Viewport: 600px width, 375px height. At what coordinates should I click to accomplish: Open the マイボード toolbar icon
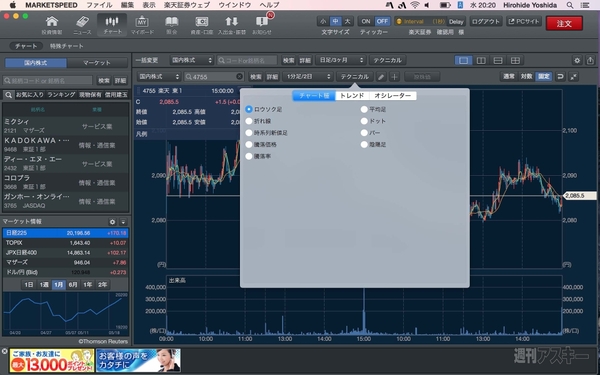pos(142,25)
